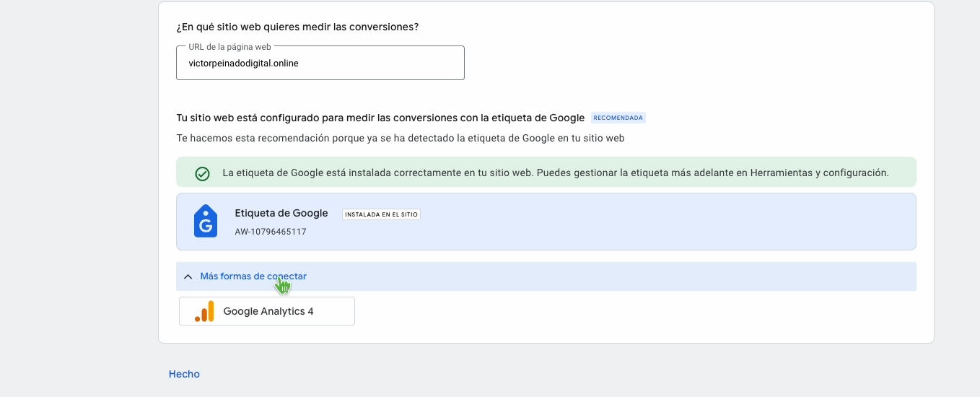Click the word "Google" in the configuration heading
The height and width of the screenshot is (397, 980).
point(567,118)
